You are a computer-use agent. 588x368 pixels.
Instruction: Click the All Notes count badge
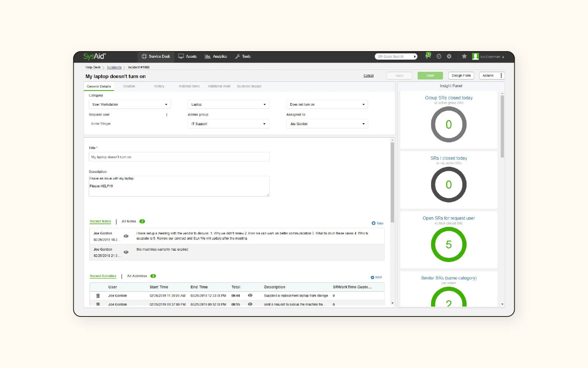coord(142,222)
